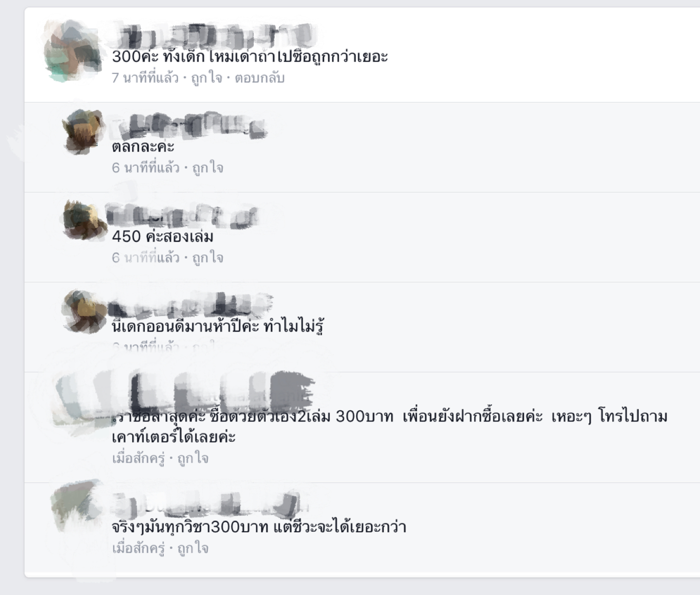Click the first commenter's blurred profile picture
This screenshot has height=595, width=700.
click(x=72, y=51)
